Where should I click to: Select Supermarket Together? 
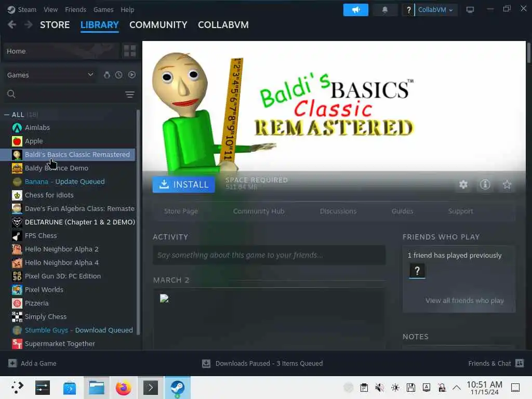coord(68,344)
